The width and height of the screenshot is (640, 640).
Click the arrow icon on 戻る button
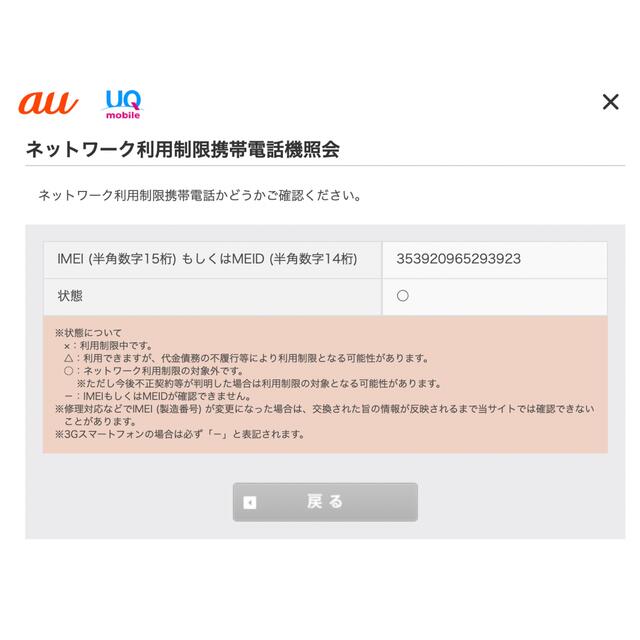point(249,502)
